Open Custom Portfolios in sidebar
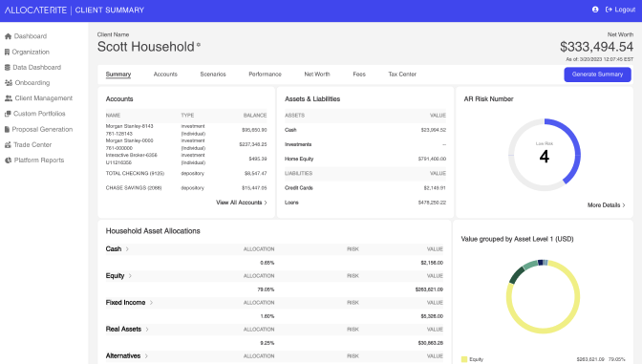This screenshot has height=364, width=642. click(x=39, y=114)
